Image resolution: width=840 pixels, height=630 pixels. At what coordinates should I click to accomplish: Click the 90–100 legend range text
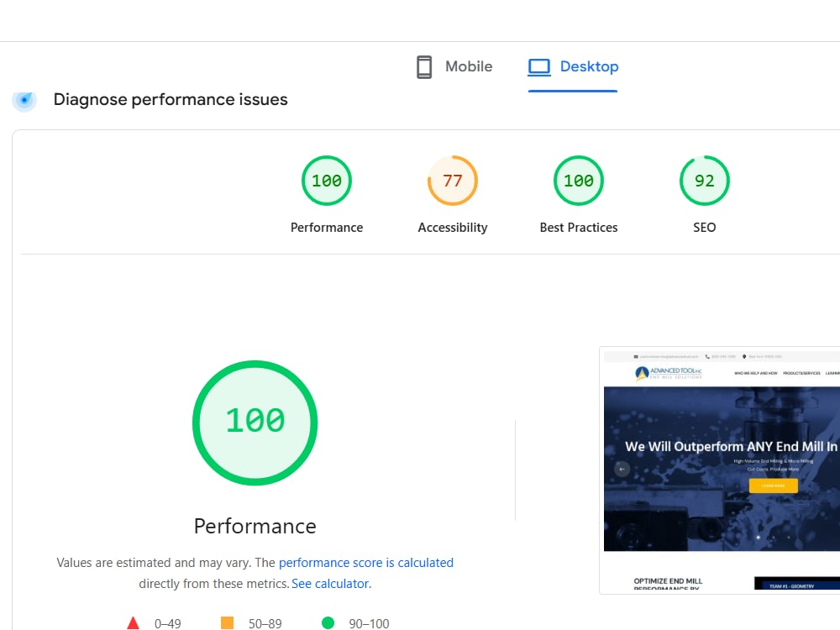coord(369,623)
